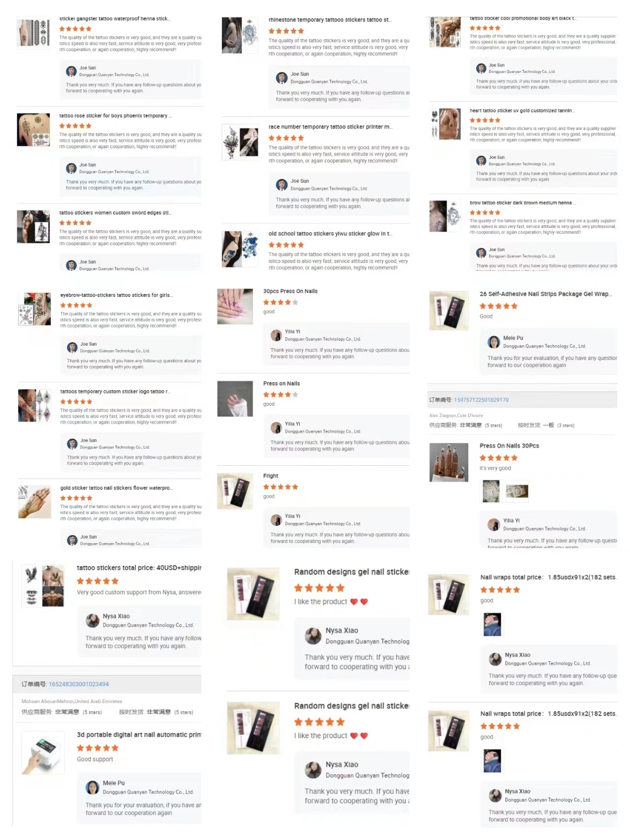Click Mele Pu avatar under 26 Self-Adhesive review

click(494, 342)
